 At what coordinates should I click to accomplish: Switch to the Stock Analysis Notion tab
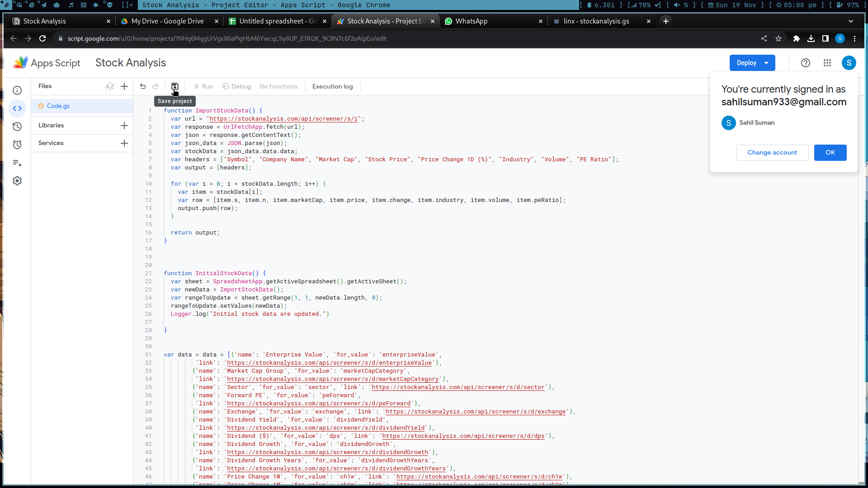tap(61, 21)
